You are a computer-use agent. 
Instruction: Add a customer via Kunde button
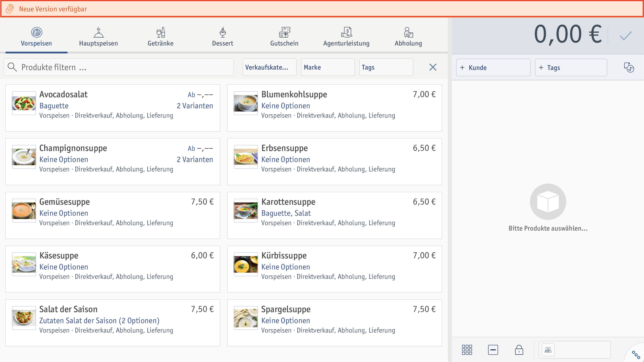[493, 68]
